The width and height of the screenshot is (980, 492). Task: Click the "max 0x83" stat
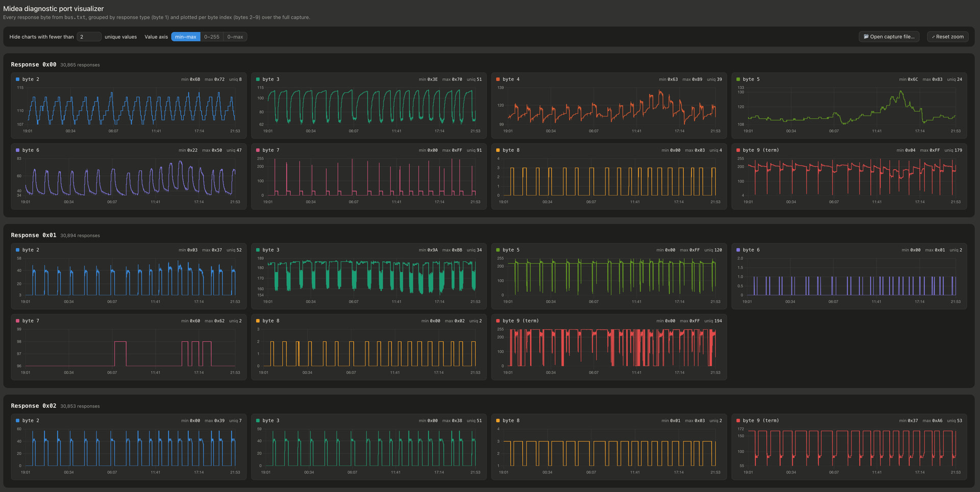point(933,79)
